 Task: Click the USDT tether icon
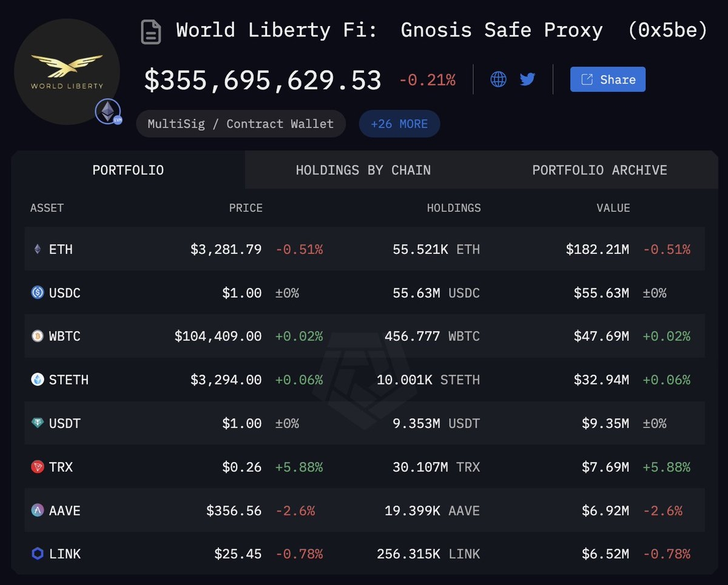coord(38,424)
